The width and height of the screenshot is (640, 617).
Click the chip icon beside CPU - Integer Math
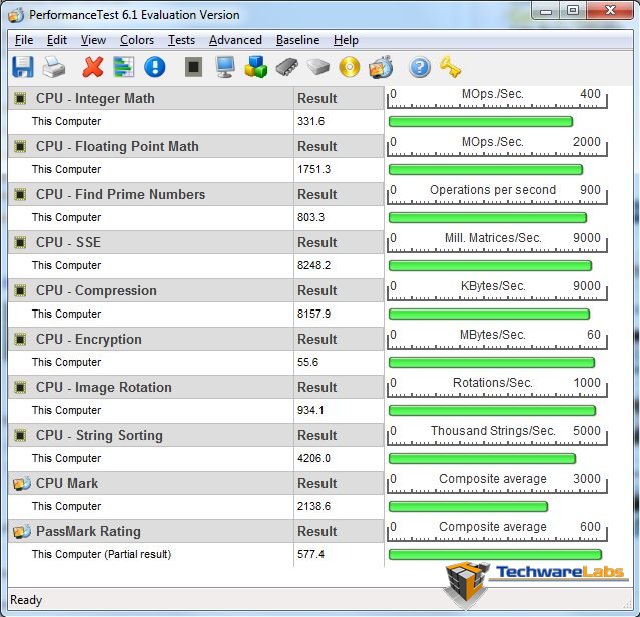tap(20, 98)
